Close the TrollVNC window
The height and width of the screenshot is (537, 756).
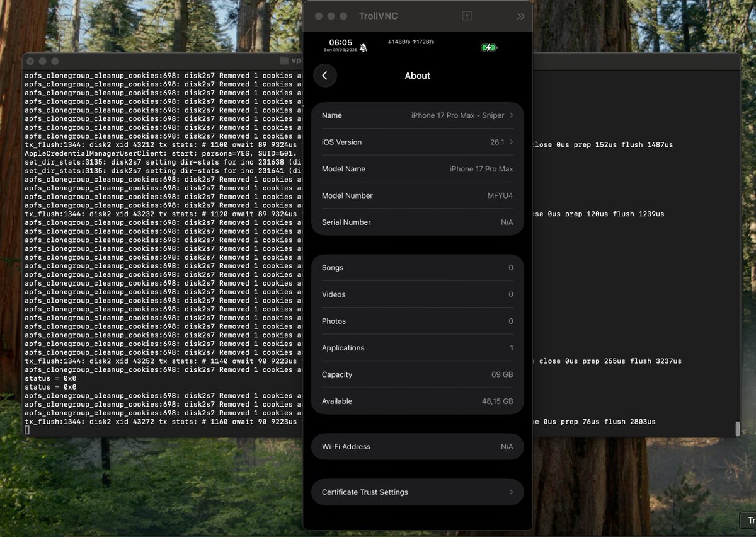coord(318,16)
